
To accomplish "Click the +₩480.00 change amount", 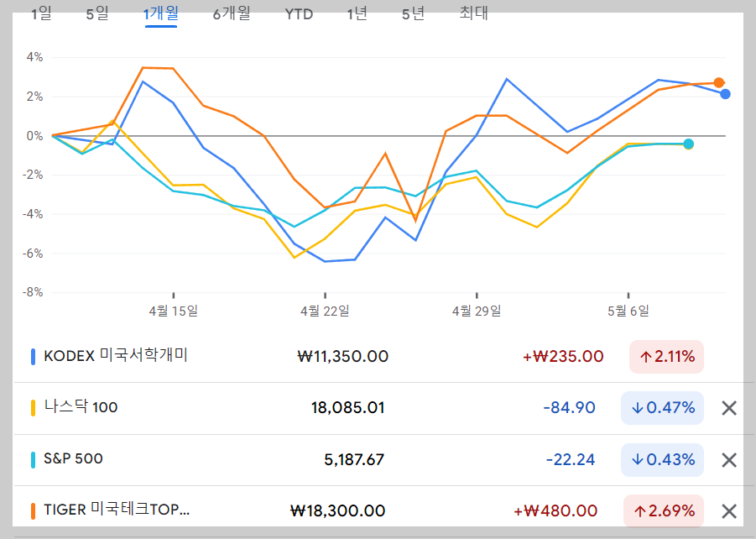I will (555, 510).
